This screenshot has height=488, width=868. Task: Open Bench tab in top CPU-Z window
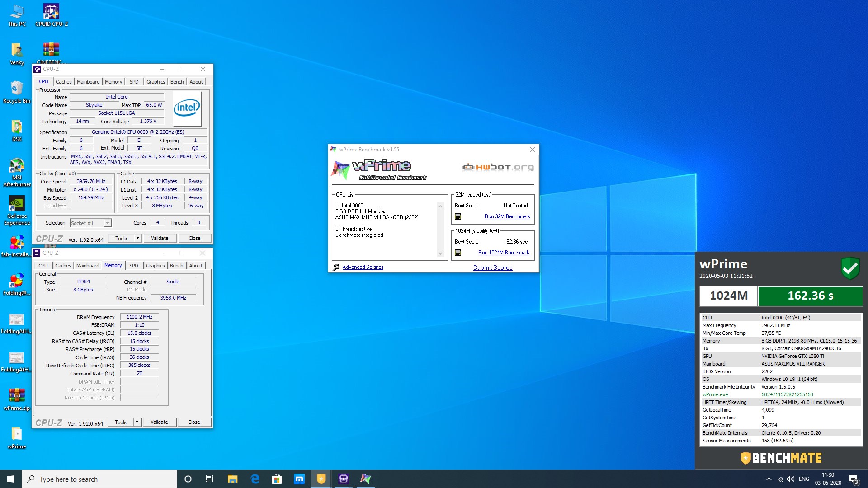(x=177, y=82)
